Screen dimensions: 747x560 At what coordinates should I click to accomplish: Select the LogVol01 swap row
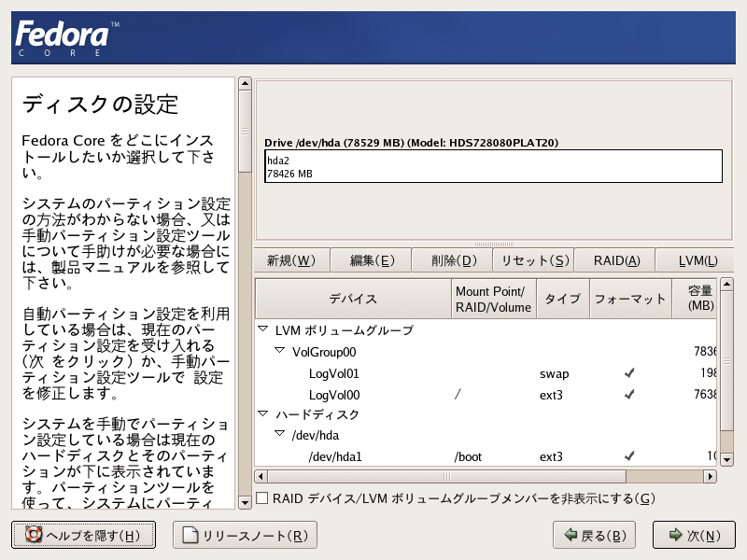click(x=486, y=373)
